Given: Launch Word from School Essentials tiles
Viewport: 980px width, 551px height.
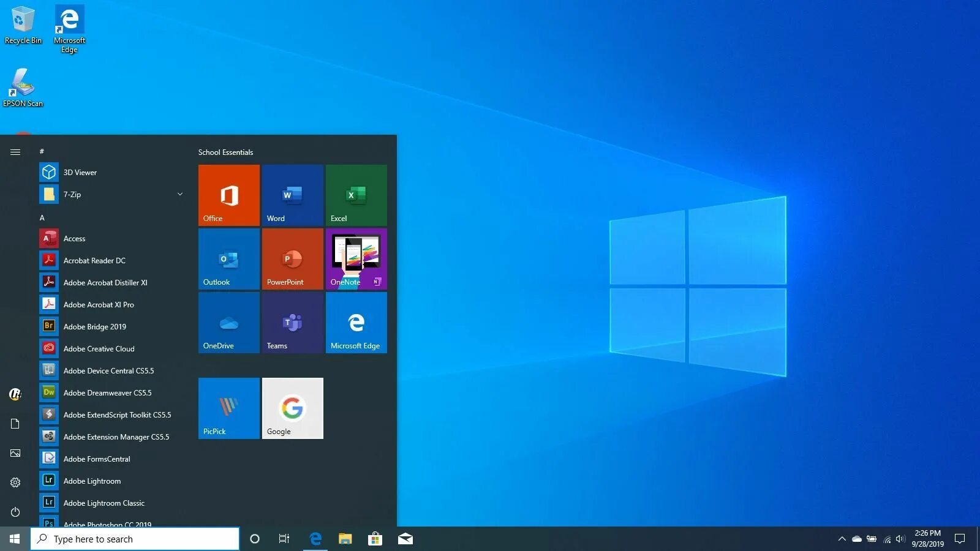Looking at the screenshot, I should [x=292, y=195].
